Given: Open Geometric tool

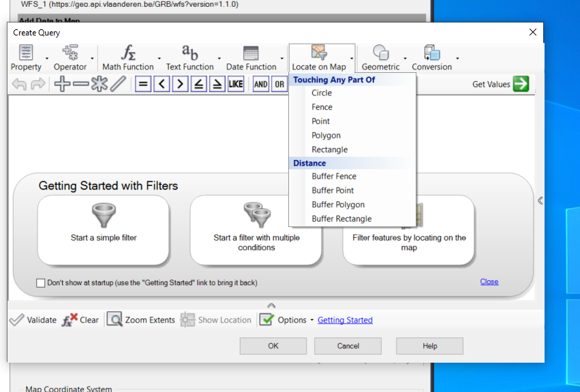Looking at the screenshot, I should [380, 58].
